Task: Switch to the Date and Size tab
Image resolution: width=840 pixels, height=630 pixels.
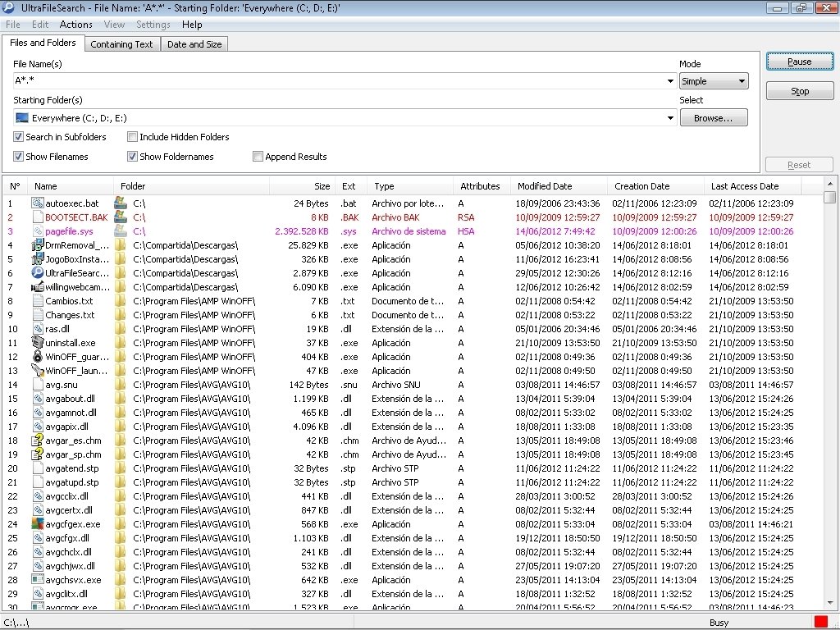Action: [194, 44]
